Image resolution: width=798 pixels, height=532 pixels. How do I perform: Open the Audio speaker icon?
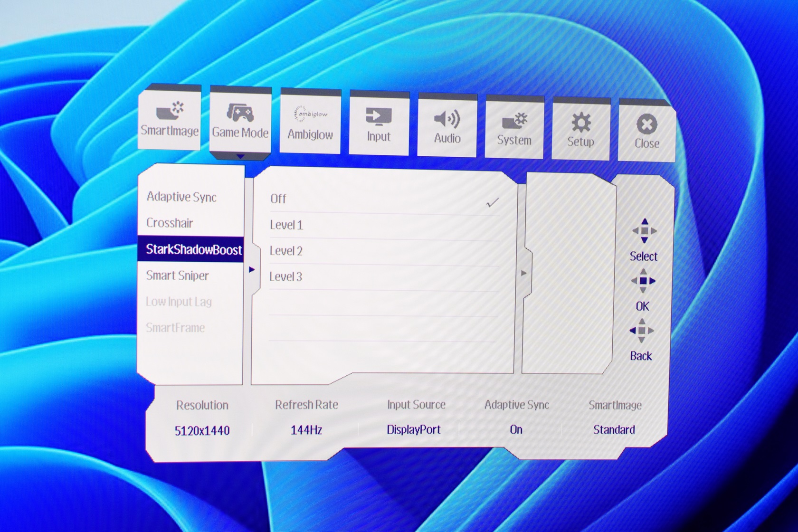tap(447, 119)
